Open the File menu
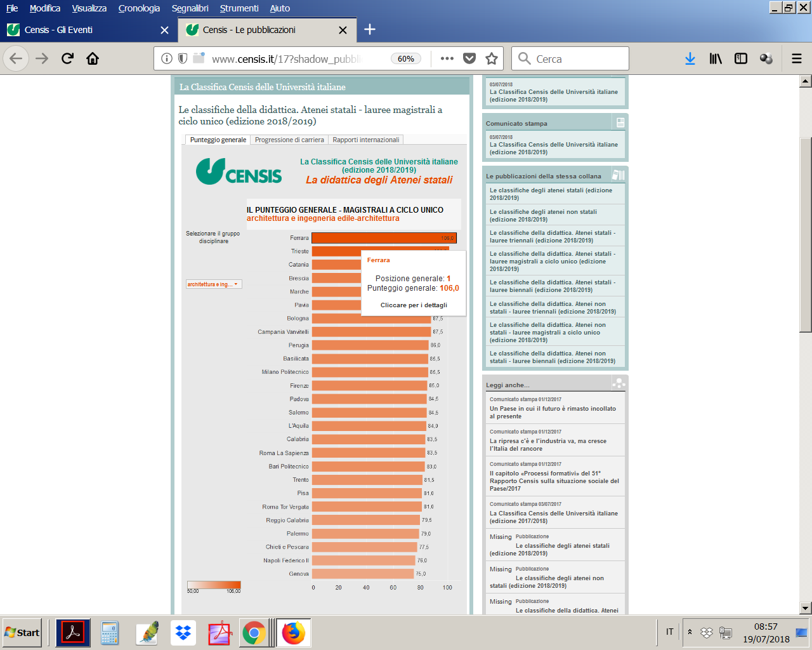Screen dimensions: 812x650 point(12,8)
